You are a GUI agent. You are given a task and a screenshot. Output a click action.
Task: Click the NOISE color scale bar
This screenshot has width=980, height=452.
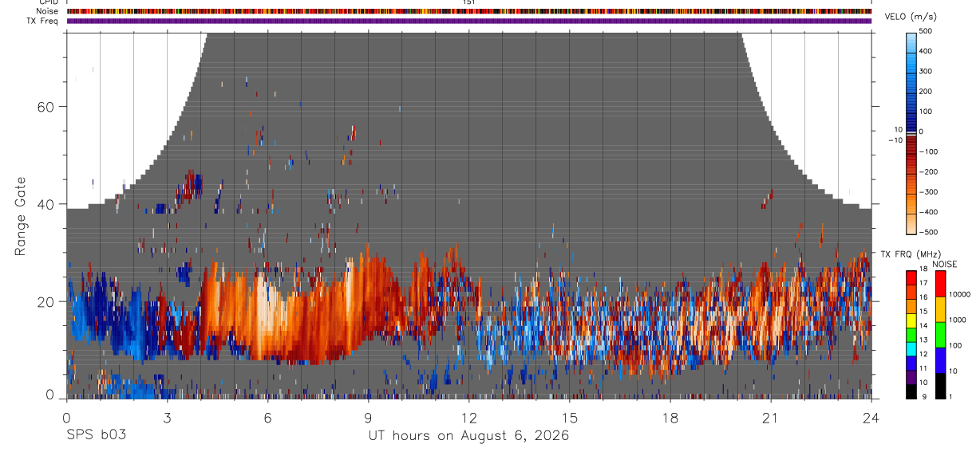point(940,334)
